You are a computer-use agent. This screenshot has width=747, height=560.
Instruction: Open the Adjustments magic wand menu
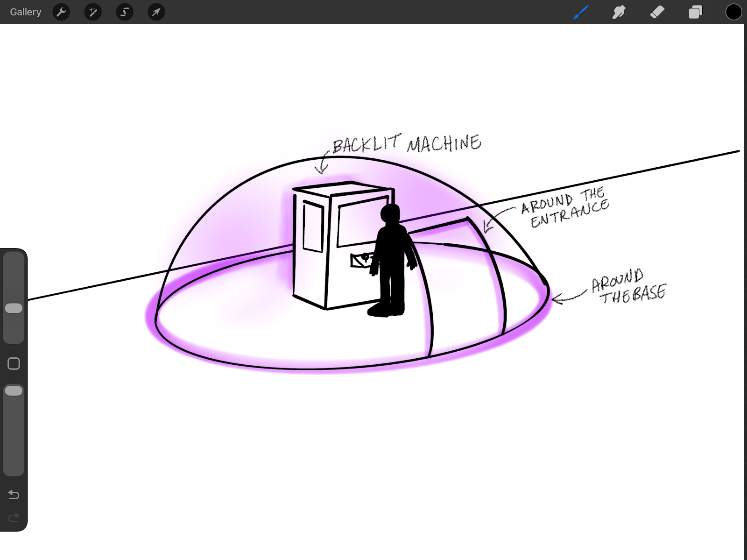coord(93,12)
